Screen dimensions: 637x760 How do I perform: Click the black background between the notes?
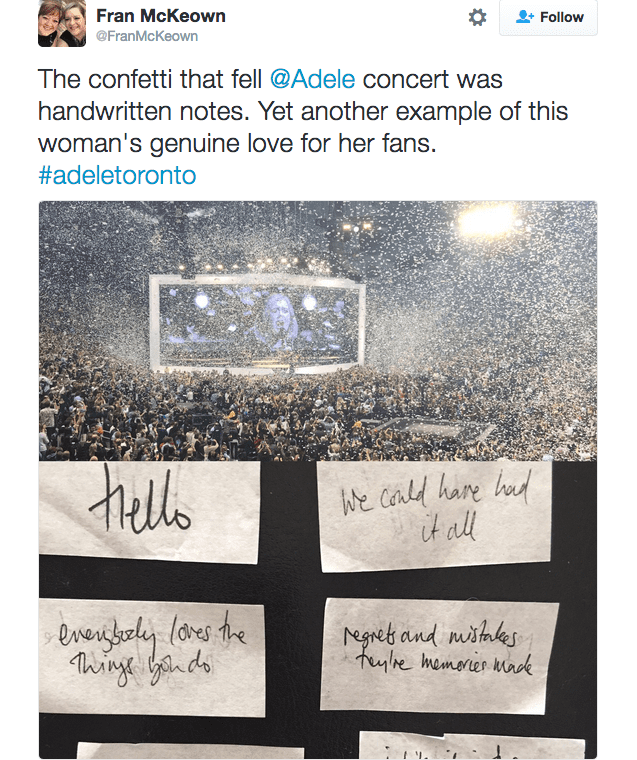pos(290,580)
